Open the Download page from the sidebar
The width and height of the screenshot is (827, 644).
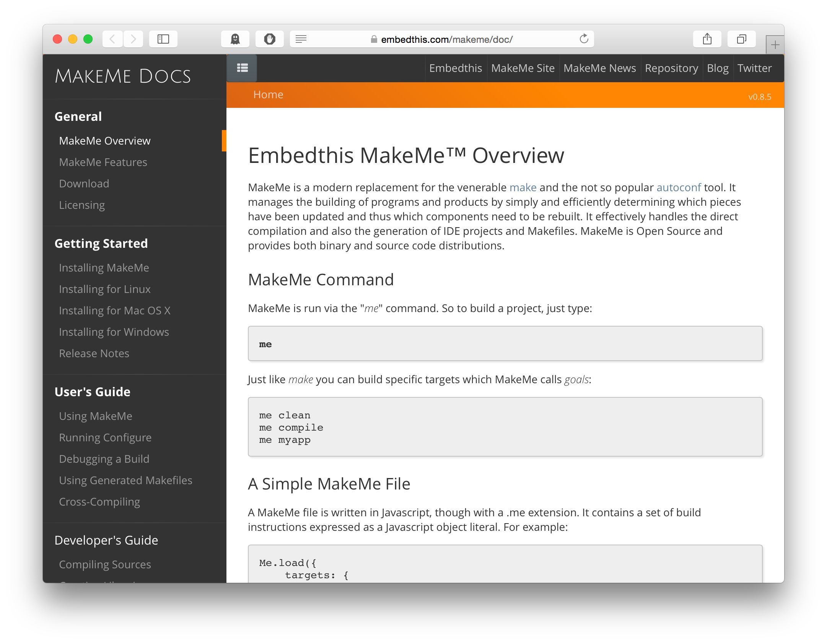pyautogui.click(x=84, y=184)
